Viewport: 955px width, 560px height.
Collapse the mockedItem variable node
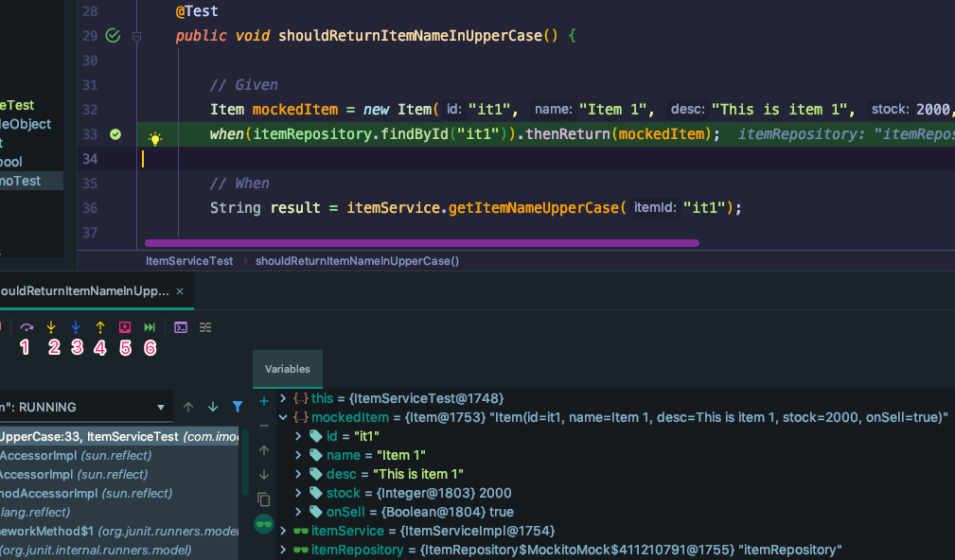pos(283,417)
